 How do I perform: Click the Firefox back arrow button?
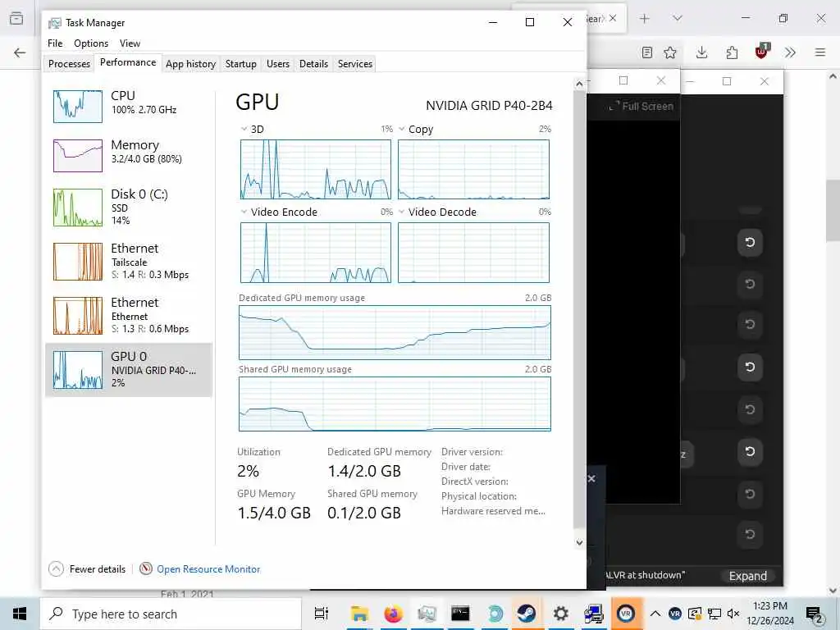pyautogui.click(x=20, y=52)
